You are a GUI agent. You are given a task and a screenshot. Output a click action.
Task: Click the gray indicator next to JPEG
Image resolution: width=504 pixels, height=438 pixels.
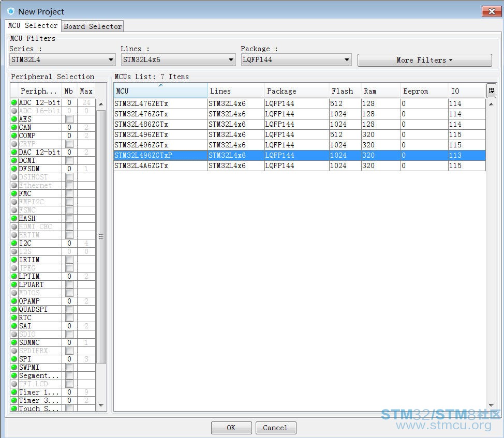pos(14,268)
